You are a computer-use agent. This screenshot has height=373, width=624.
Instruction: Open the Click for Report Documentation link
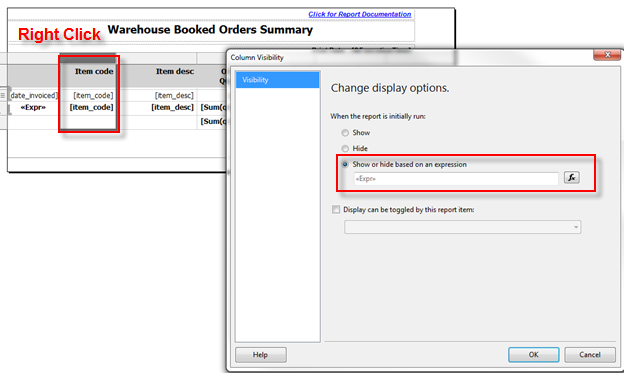coord(359,14)
